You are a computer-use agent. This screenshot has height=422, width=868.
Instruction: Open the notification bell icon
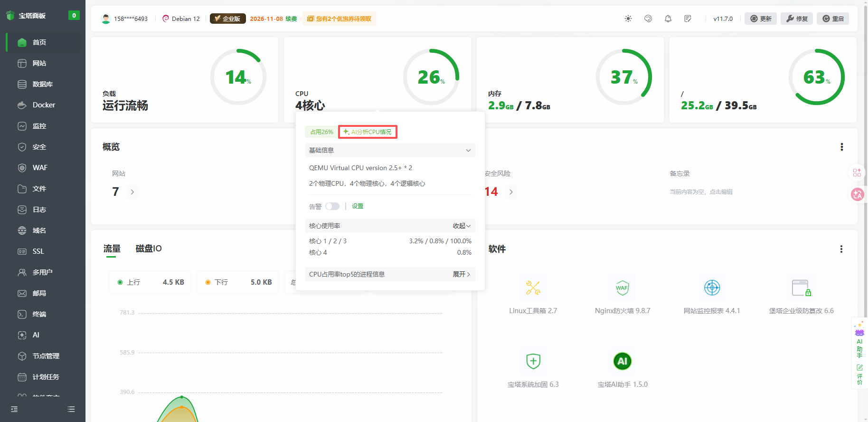(x=668, y=19)
